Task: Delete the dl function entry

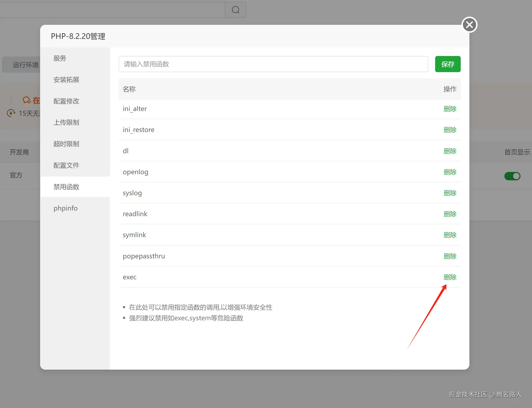Action: click(450, 151)
